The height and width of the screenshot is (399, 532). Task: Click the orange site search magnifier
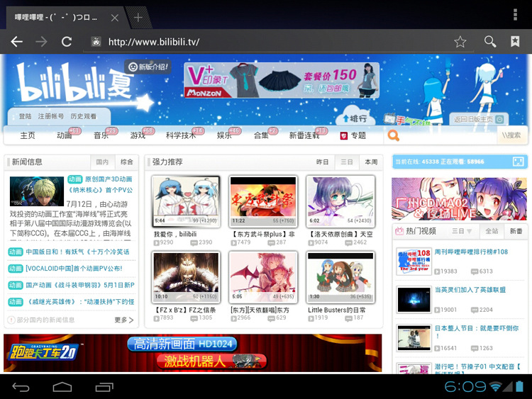[394, 135]
